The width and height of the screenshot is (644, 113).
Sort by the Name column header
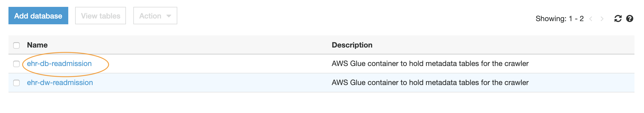point(37,45)
